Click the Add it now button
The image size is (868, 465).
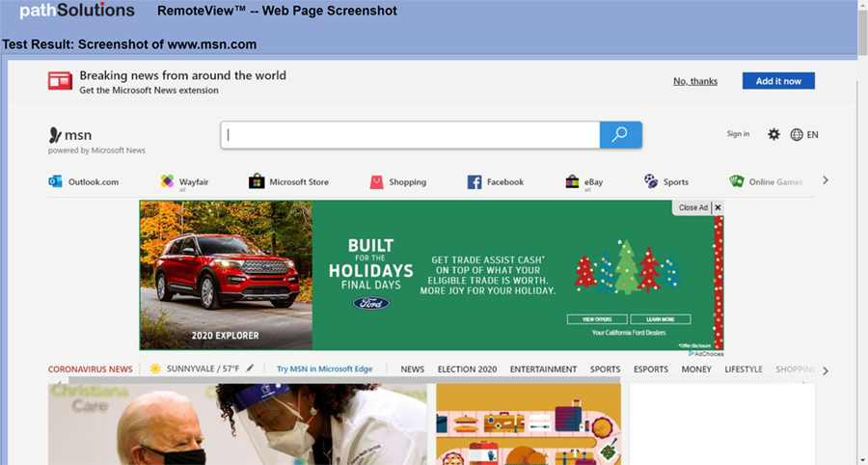[777, 81]
